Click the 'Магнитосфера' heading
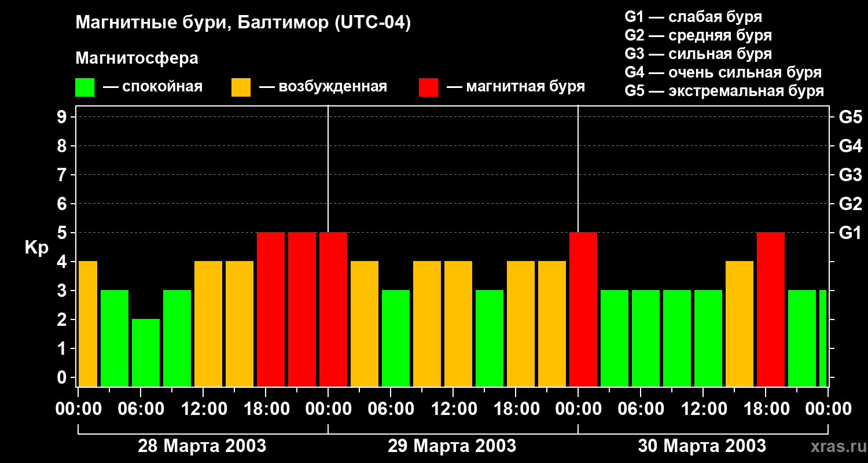868x463 pixels. pyautogui.click(x=137, y=58)
